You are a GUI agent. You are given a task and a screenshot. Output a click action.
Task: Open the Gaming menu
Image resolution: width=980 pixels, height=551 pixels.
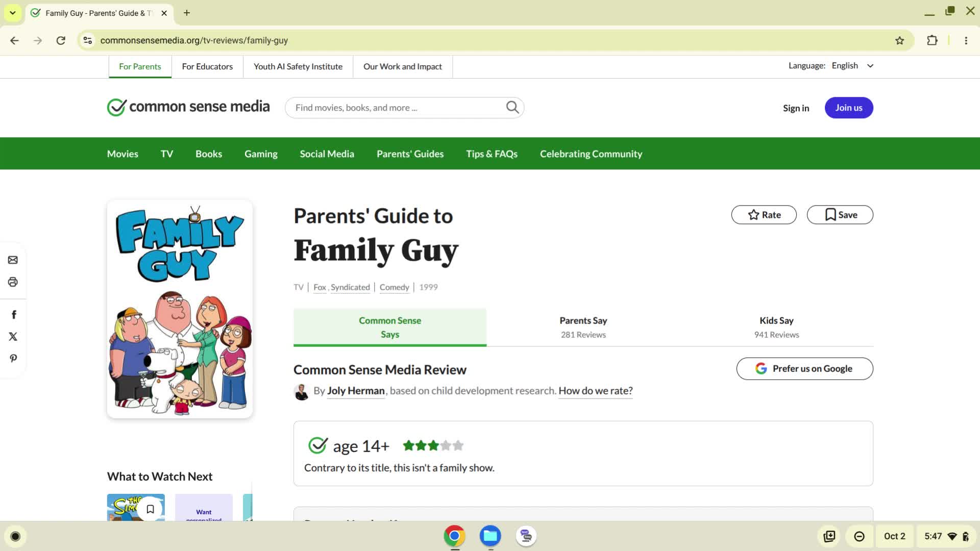click(x=261, y=154)
